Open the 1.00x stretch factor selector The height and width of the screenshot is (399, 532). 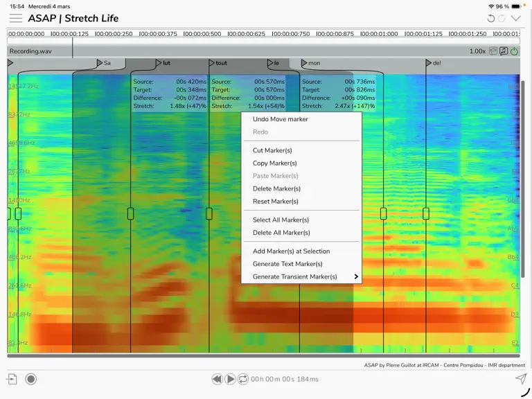[x=477, y=51]
